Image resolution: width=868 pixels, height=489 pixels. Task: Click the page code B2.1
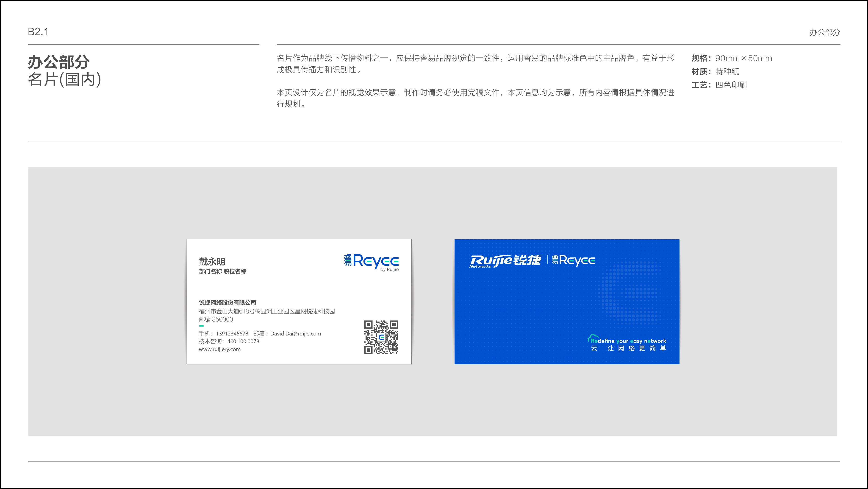(x=38, y=32)
